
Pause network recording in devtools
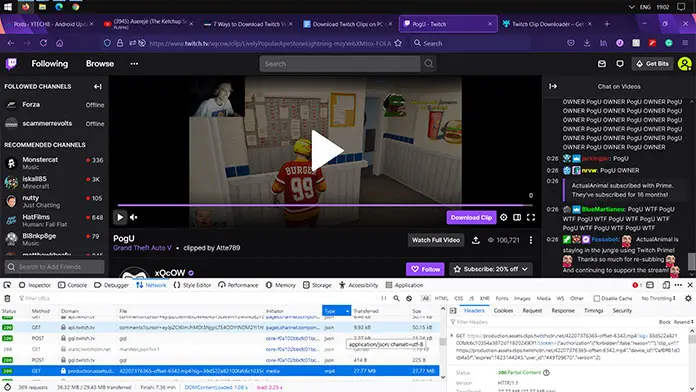coord(384,298)
